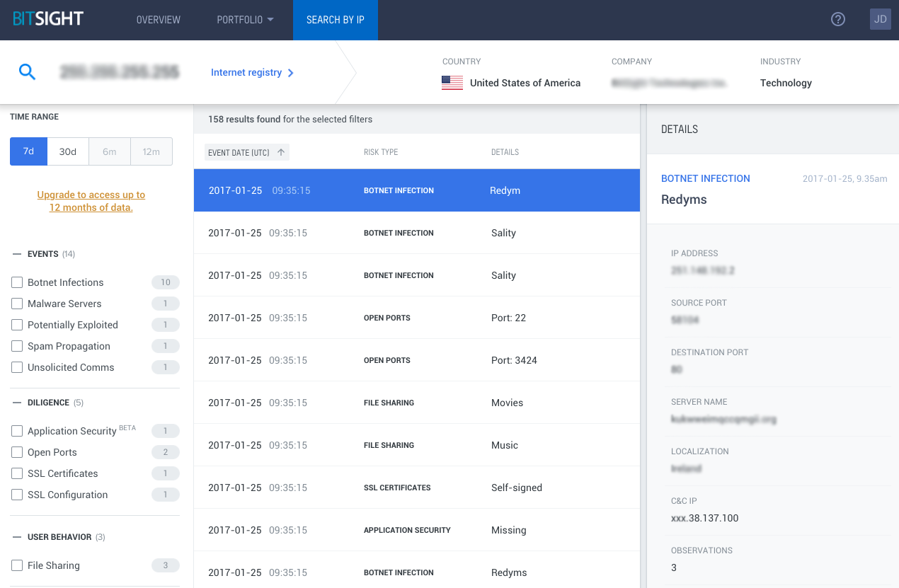Check the SSL Configuration filter
This screenshot has width=899, height=588.
[17, 495]
